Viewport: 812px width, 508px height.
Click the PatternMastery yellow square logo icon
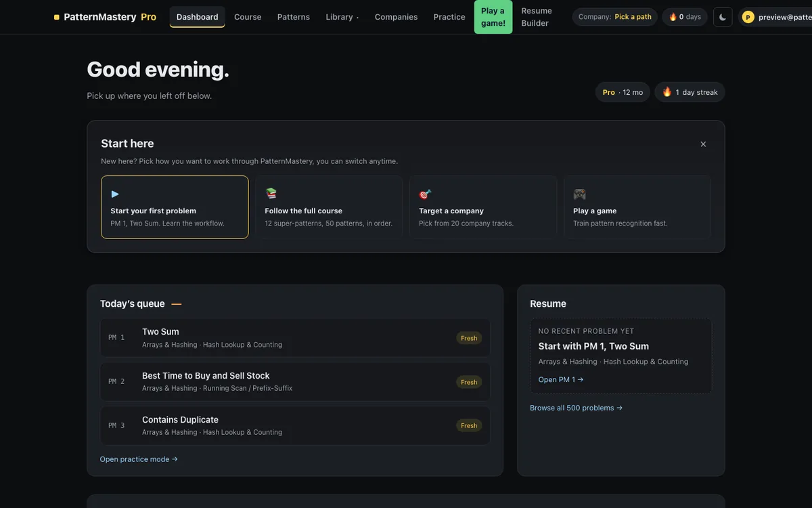coord(57,17)
